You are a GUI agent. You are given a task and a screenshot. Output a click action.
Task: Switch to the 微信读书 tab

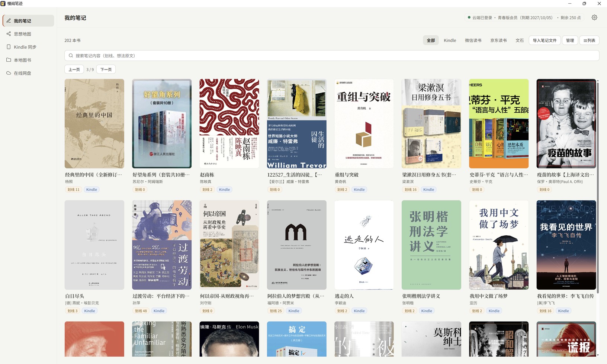pyautogui.click(x=473, y=40)
